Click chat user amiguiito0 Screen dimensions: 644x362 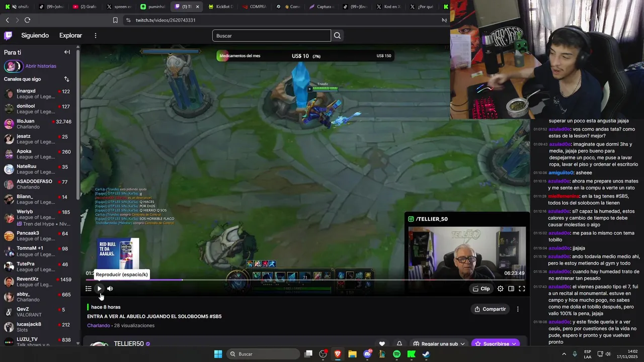(561, 172)
